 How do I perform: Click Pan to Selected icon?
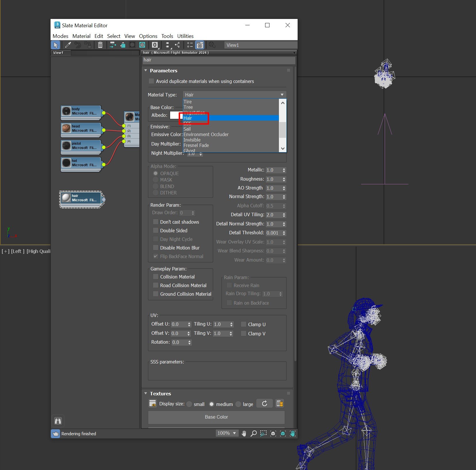[292, 434]
